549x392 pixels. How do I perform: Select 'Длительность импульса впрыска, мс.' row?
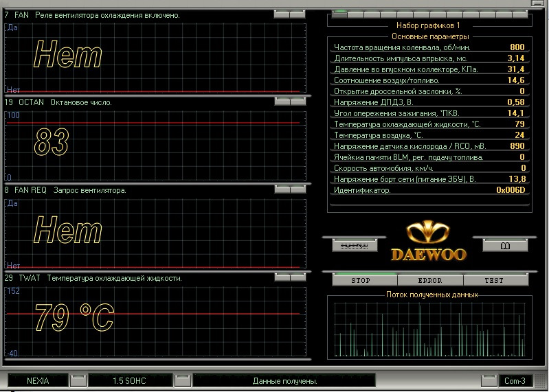(x=429, y=58)
